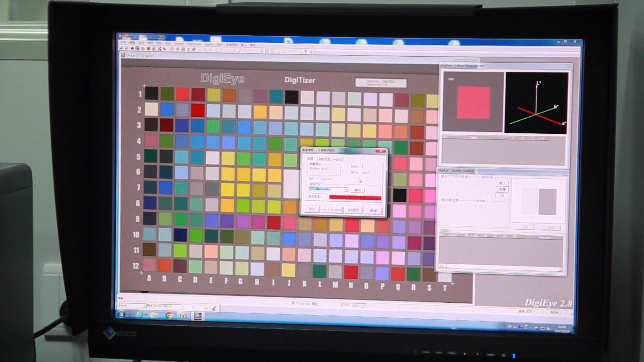Open the STD dropdown near the bottom status bar
Screen dimensions: 644x362
364,305
